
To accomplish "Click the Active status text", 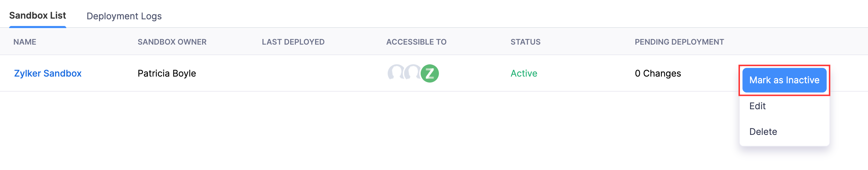I will click(x=524, y=73).
